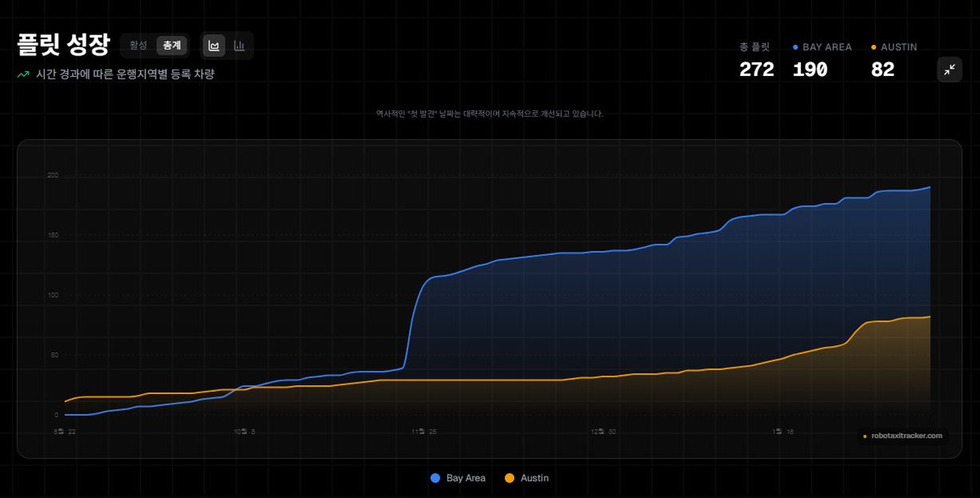Click the x-axis date 12월 30
This screenshot has width=980, height=498.
(x=603, y=432)
